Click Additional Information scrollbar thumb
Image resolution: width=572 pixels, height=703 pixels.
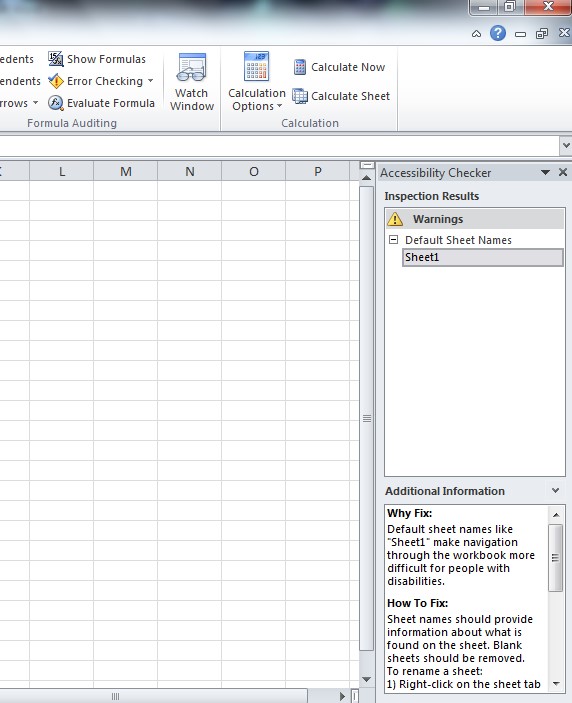pos(556,558)
